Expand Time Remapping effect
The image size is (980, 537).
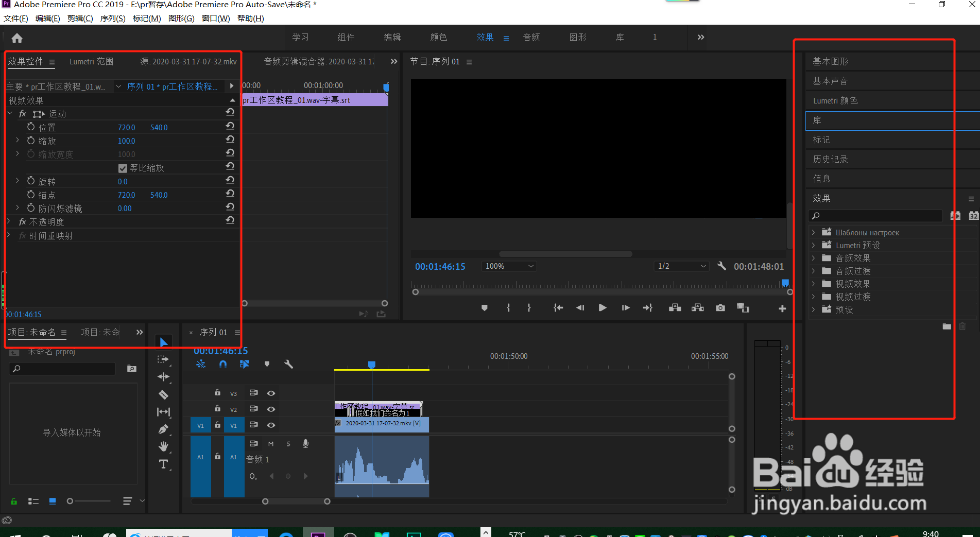pos(9,235)
